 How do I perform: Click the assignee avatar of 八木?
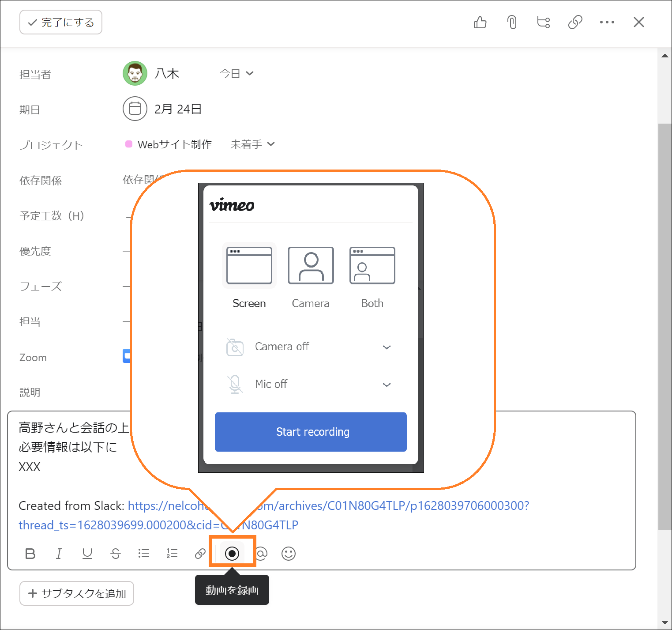(135, 73)
